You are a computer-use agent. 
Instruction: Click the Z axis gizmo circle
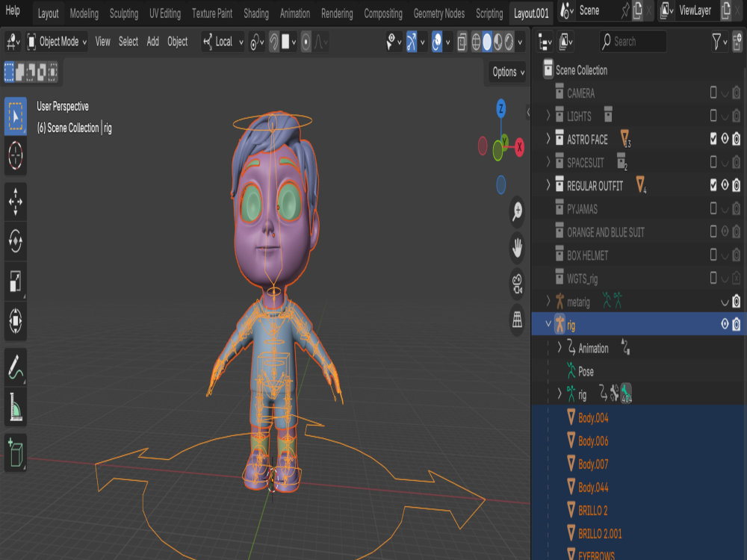500,108
